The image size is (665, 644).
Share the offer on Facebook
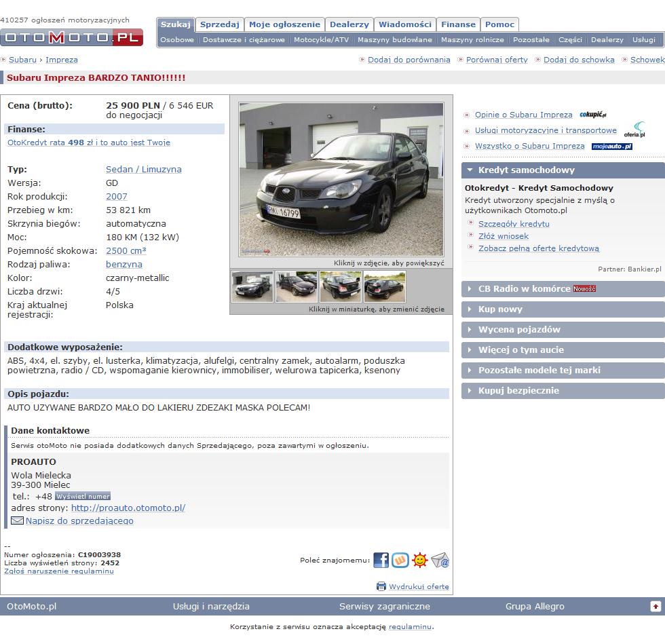(x=381, y=560)
